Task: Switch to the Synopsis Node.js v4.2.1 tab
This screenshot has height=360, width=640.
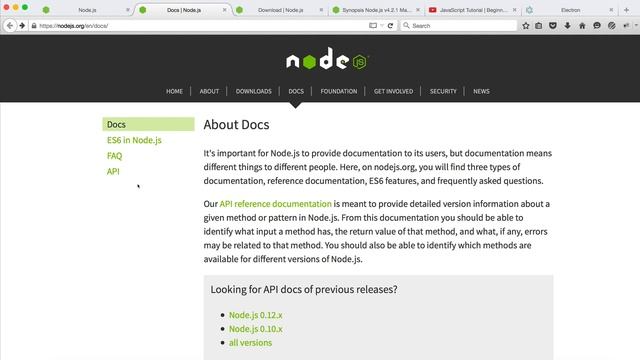Action: (x=376, y=10)
